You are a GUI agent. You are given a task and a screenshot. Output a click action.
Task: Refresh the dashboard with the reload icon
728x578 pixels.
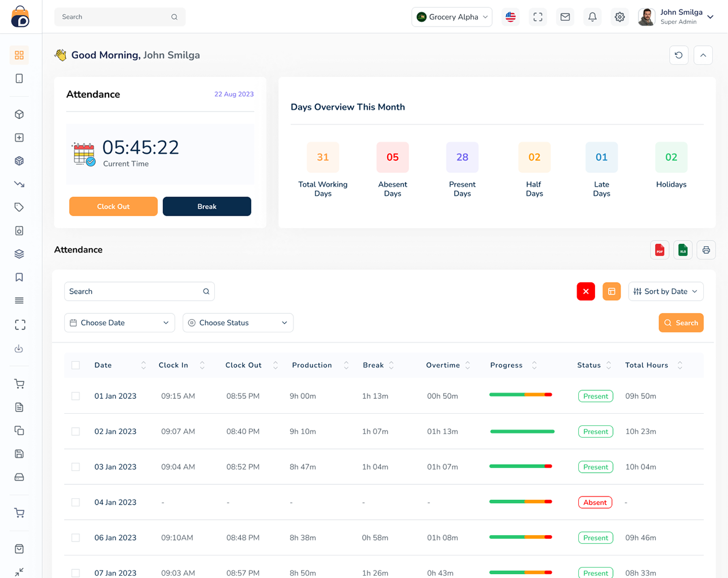[678, 55]
